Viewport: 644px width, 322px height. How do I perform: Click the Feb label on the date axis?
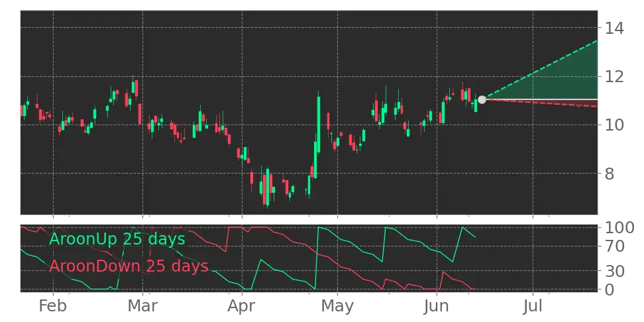(53, 306)
